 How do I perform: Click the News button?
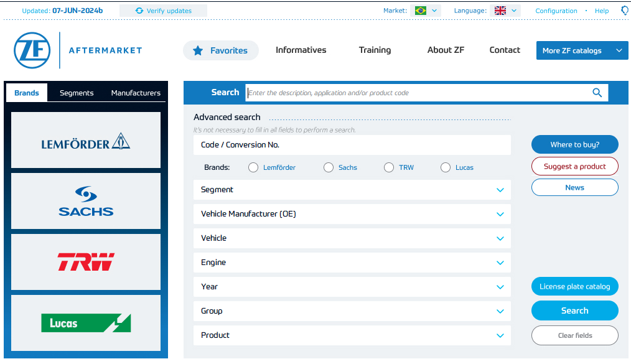click(574, 187)
